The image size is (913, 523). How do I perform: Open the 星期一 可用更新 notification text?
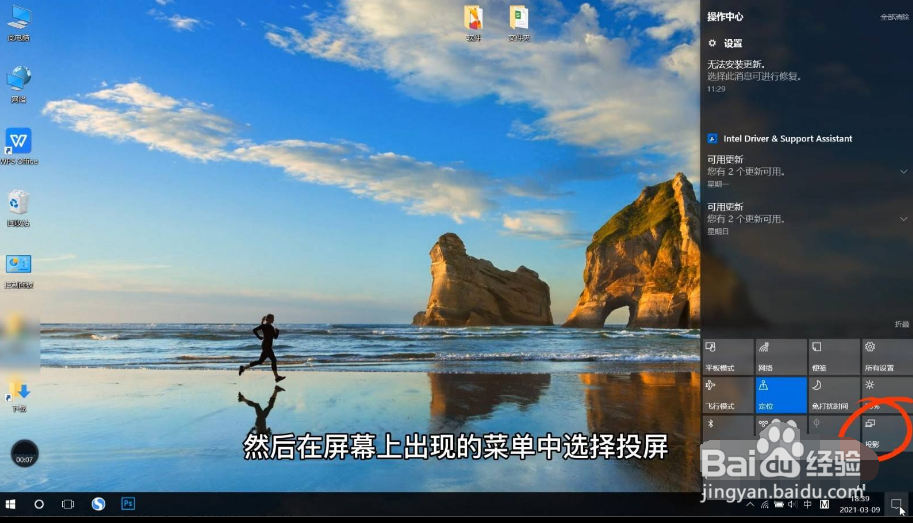[x=746, y=171]
